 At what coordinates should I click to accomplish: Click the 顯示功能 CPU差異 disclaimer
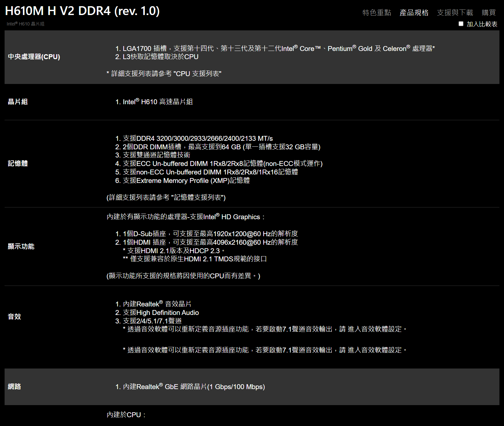[x=183, y=276]
